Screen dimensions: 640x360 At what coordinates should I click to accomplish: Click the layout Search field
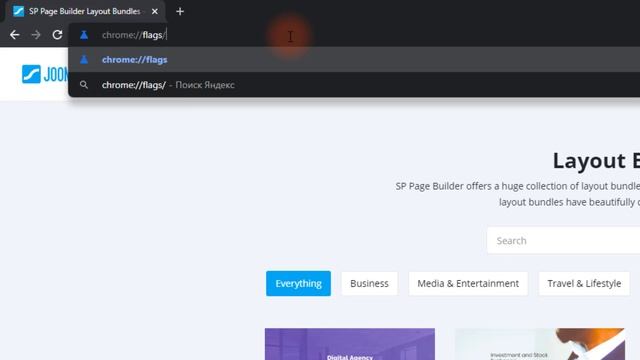pyautogui.click(x=563, y=240)
